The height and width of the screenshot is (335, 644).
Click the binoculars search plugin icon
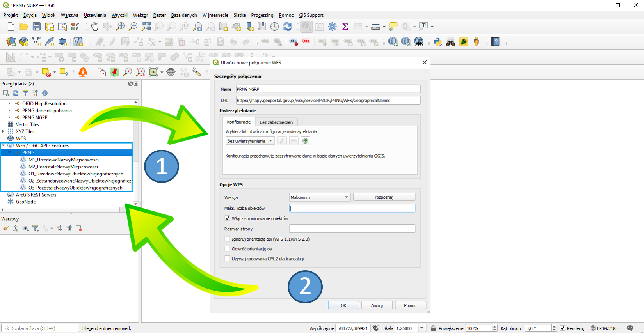(x=450, y=42)
